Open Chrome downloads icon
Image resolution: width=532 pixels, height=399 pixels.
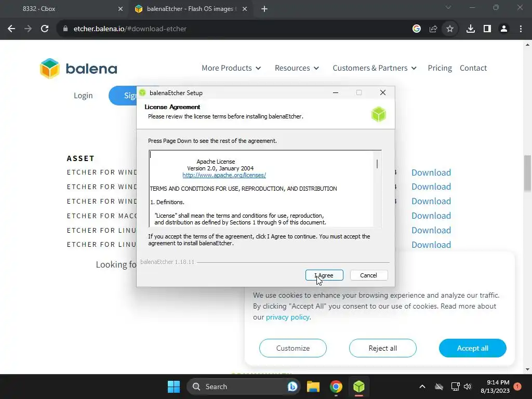[470, 29]
